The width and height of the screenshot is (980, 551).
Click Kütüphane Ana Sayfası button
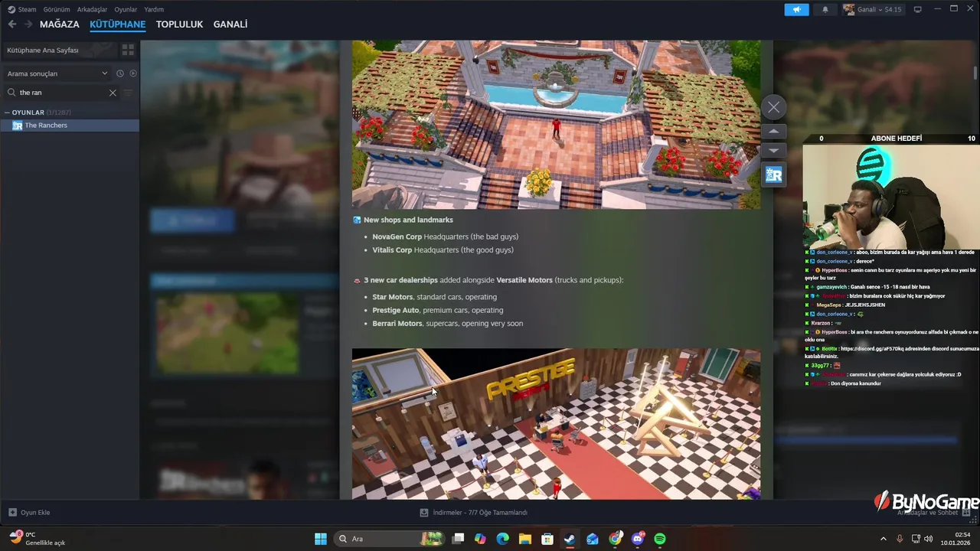[60, 50]
